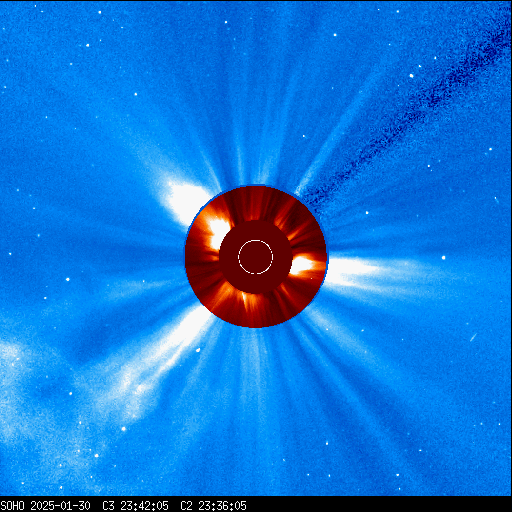The image size is (512, 512).
Task: Click the lone bright star far left of the red disk
Action: pos(68,279)
